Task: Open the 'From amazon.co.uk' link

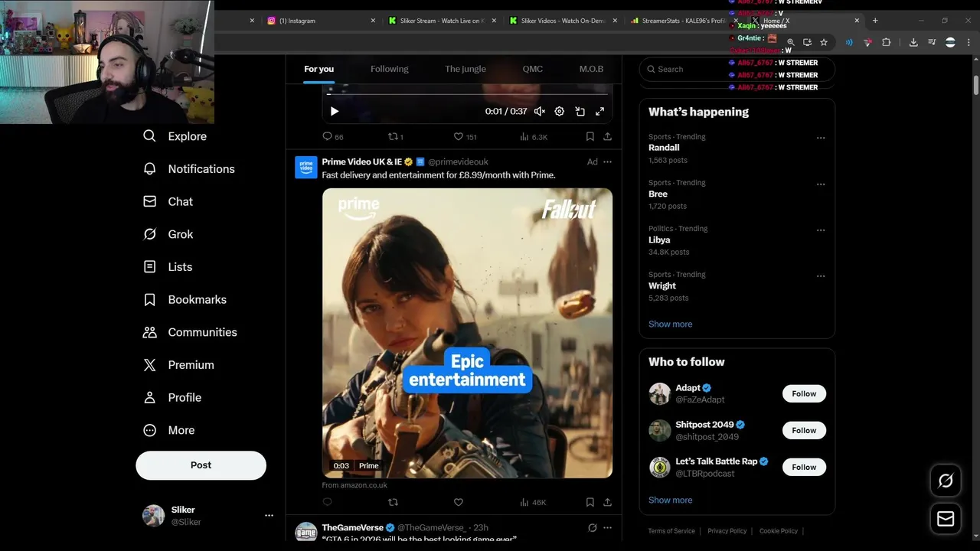Action: (354, 485)
